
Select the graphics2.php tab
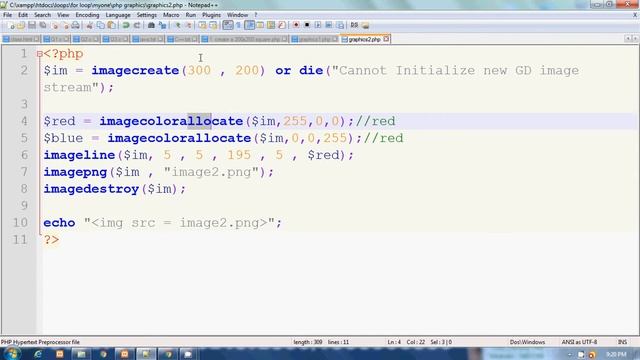click(364, 39)
